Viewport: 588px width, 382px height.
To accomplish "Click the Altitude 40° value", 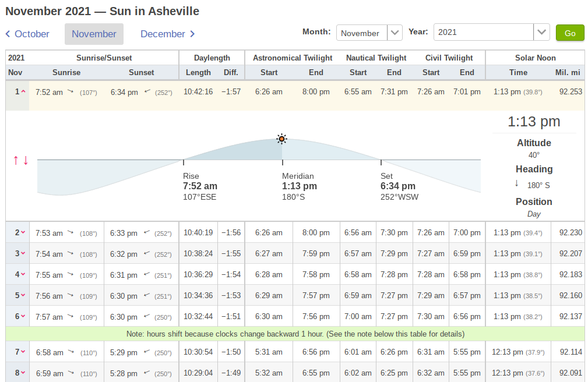I will [534, 155].
